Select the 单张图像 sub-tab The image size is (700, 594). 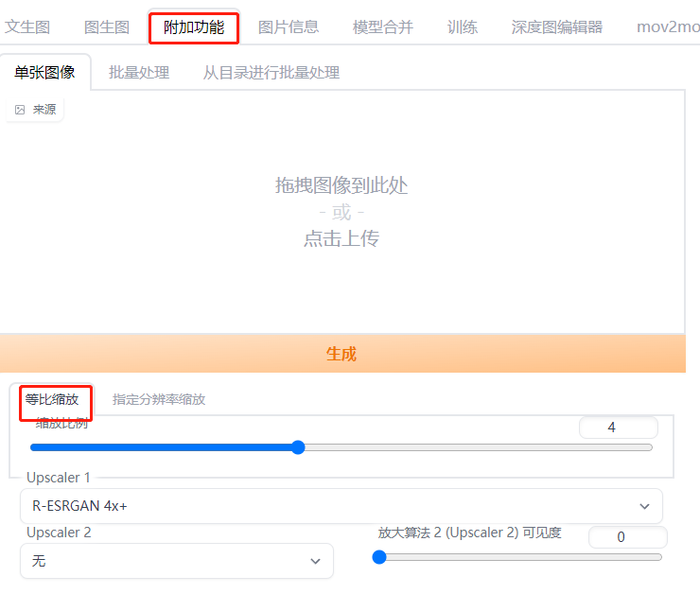pyautogui.click(x=44, y=72)
